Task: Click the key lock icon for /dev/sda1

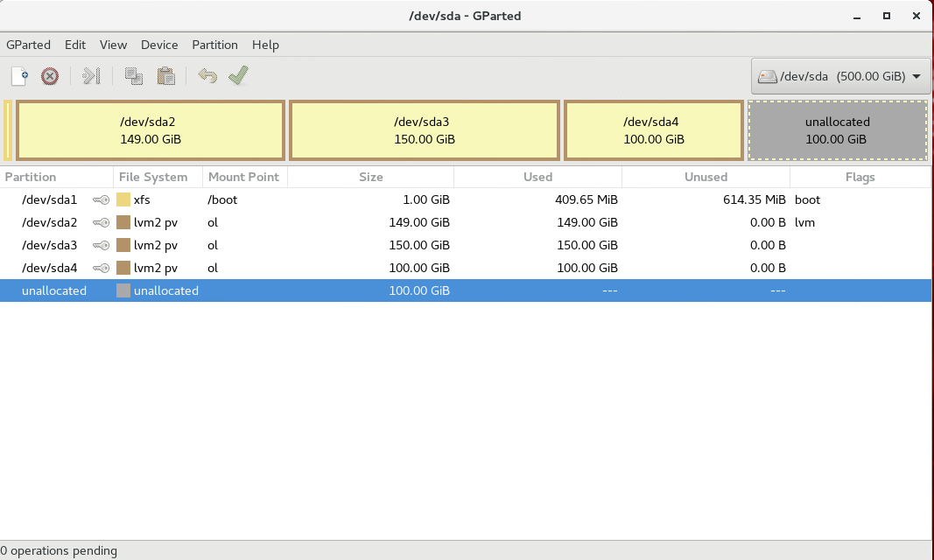Action: point(102,200)
